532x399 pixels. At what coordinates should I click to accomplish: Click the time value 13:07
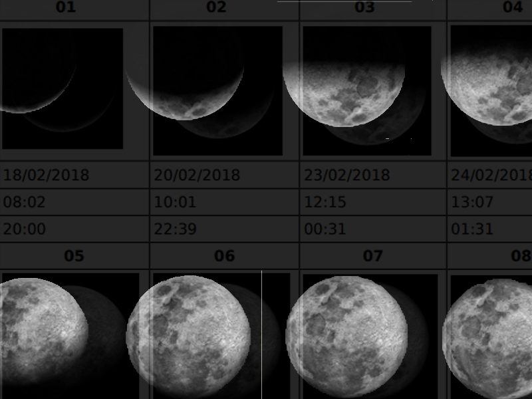(472, 202)
